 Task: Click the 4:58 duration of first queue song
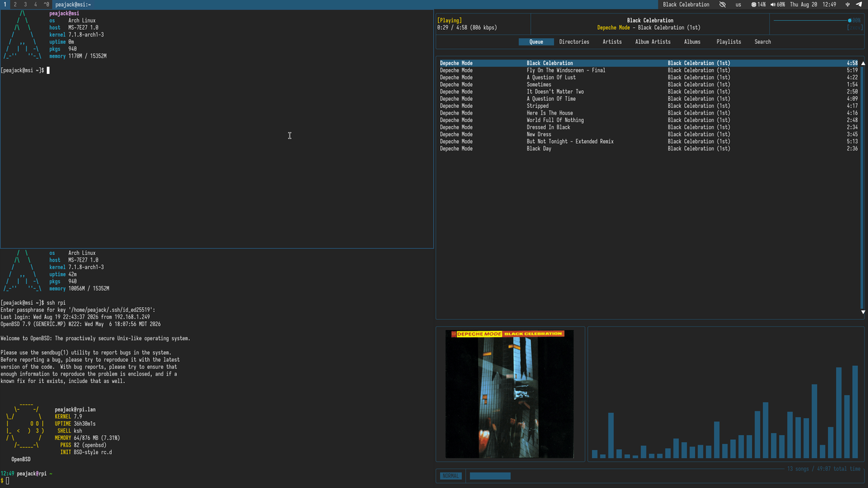pyautogui.click(x=852, y=63)
